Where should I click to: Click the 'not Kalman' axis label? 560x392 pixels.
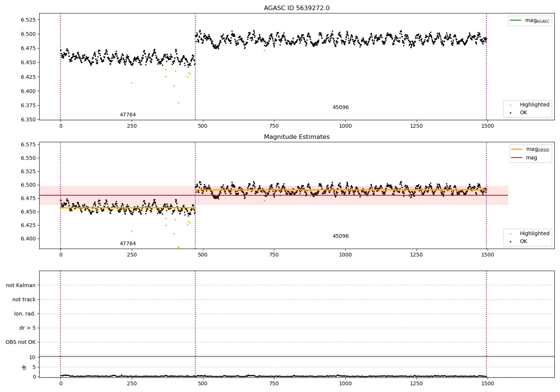click(21, 286)
